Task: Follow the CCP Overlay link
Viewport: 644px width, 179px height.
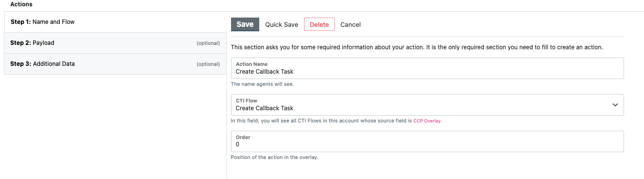Action: coord(427,121)
